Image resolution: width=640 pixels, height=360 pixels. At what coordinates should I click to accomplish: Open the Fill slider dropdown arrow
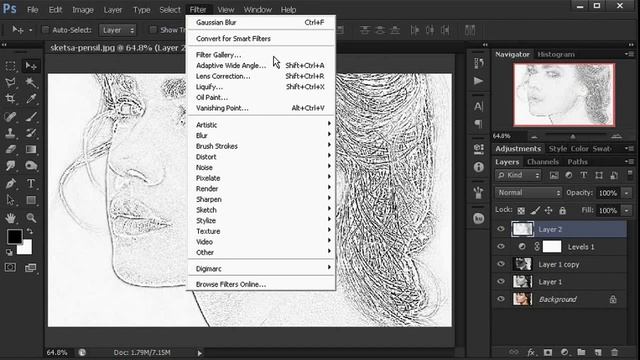pyautogui.click(x=627, y=211)
